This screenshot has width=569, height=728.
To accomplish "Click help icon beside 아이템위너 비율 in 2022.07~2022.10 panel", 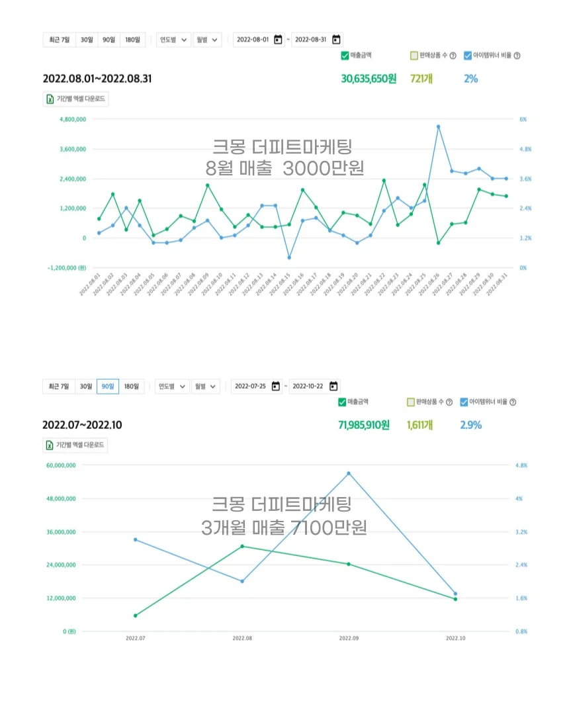I will (513, 402).
